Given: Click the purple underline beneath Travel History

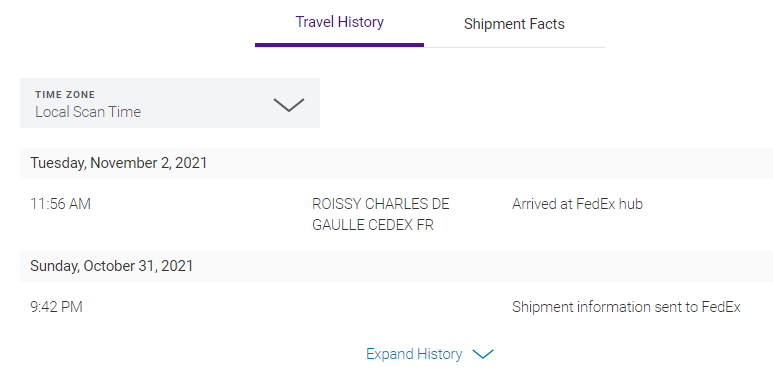Looking at the screenshot, I should tap(339, 45).
